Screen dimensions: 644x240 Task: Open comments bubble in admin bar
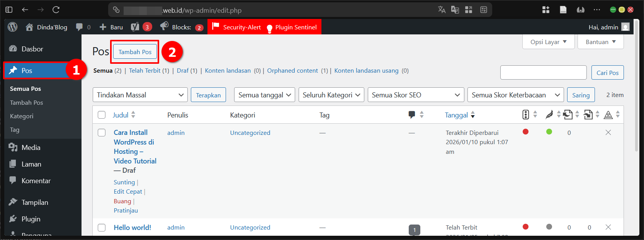coord(80,27)
